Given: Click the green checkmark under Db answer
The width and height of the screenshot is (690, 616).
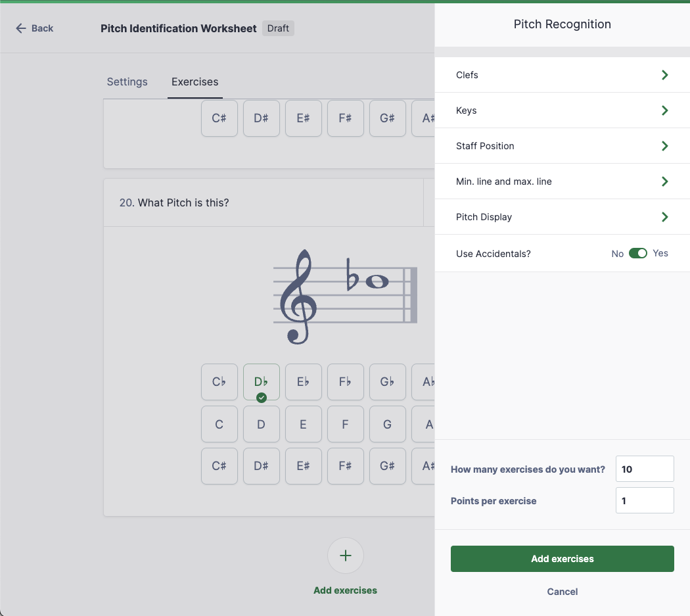Looking at the screenshot, I should 261,397.
